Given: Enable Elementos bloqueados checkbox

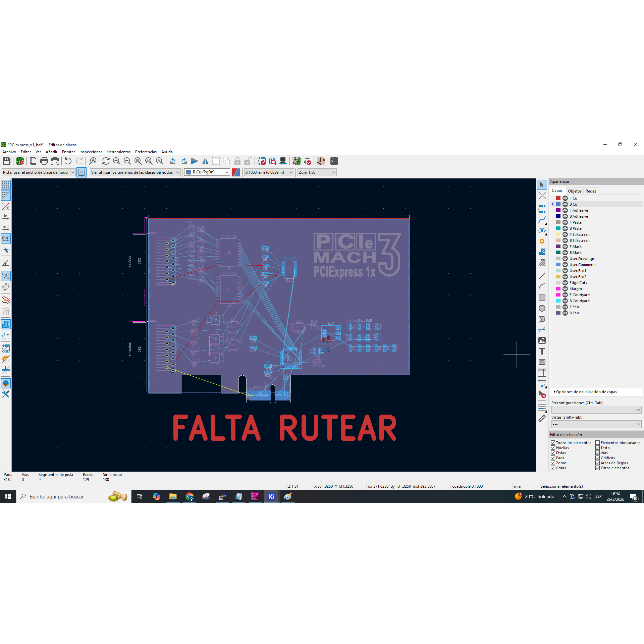Looking at the screenshot, I should (597, 443).
